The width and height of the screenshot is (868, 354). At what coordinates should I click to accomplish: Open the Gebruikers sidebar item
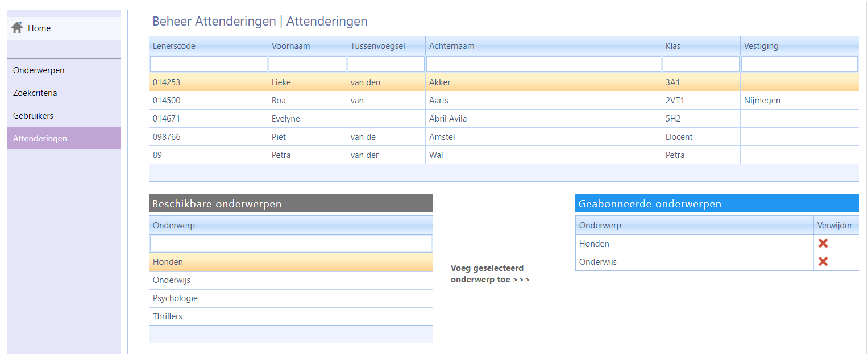(x=33, y=116)
